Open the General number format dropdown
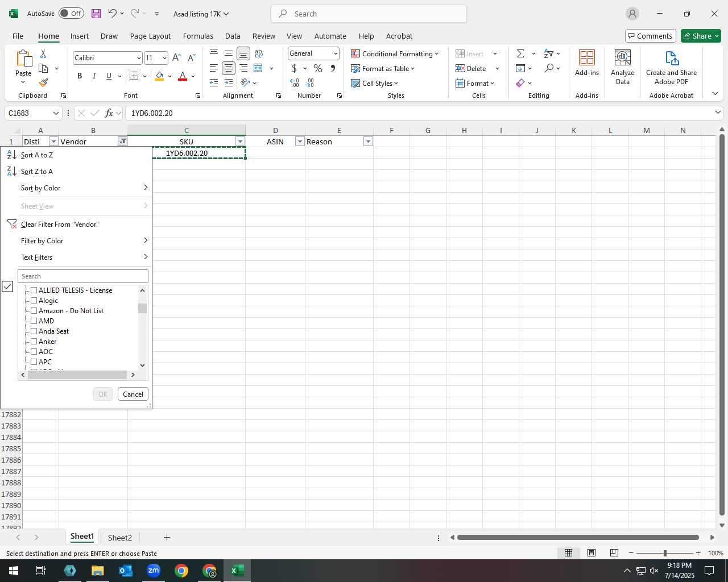The height and width of the screenshot is (582, 728). click(x=336, y=53)
